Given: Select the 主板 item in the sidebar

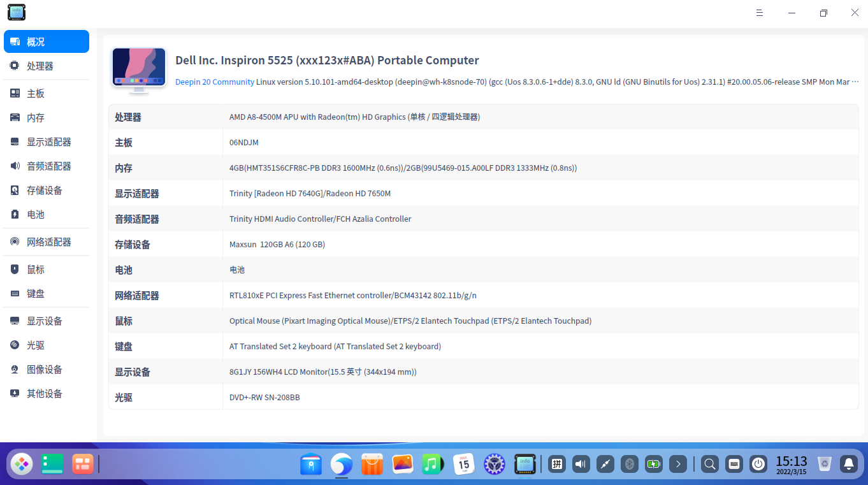Looking at the screenshot, I should pyautogui.click(x=47, y=94).
